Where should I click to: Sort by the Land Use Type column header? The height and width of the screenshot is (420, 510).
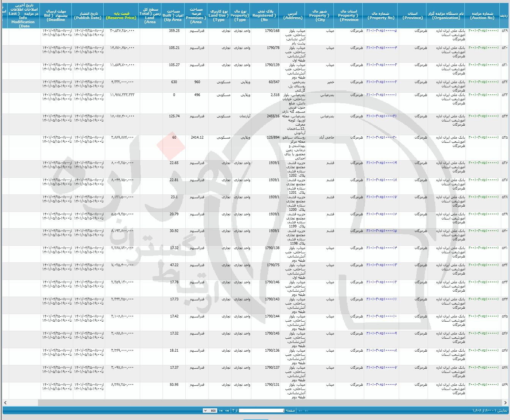[219, 16]
